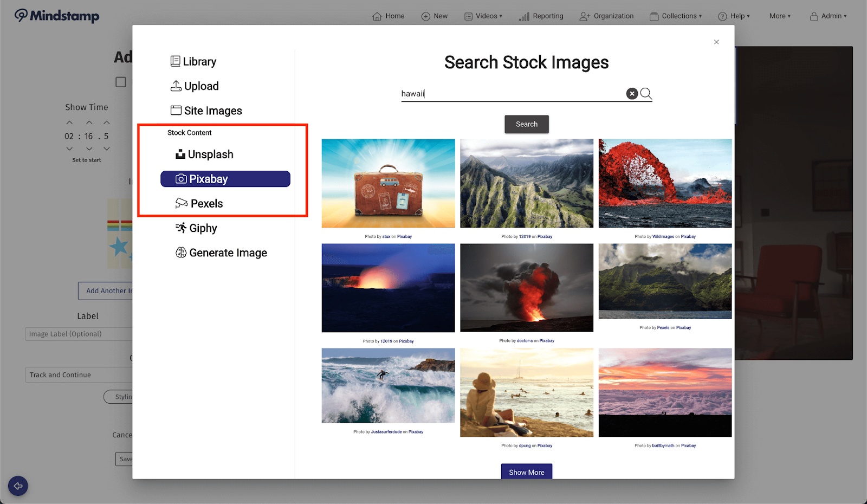Close the stock images dialog
Viewport: 867px width, 504px height.
point(716,42)
